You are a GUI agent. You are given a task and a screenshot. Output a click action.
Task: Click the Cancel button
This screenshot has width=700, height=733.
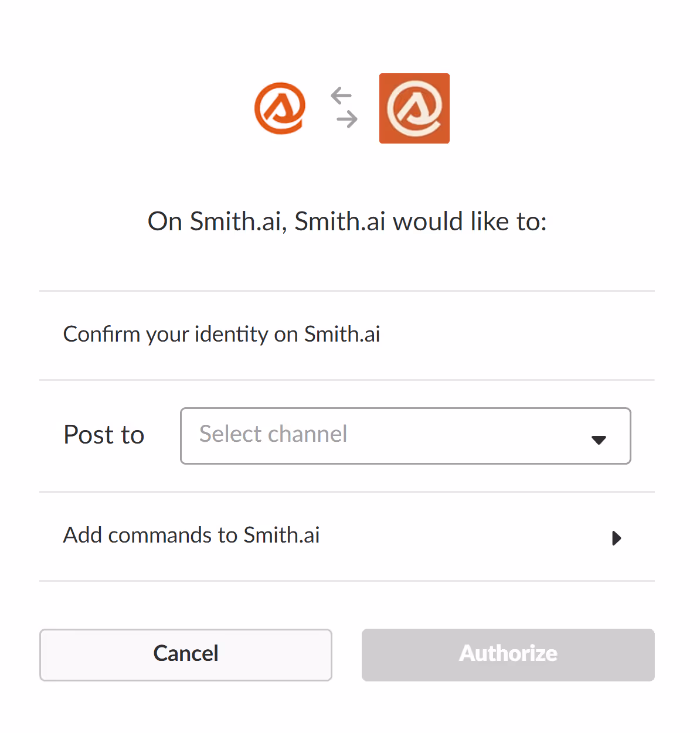[185, 654]
